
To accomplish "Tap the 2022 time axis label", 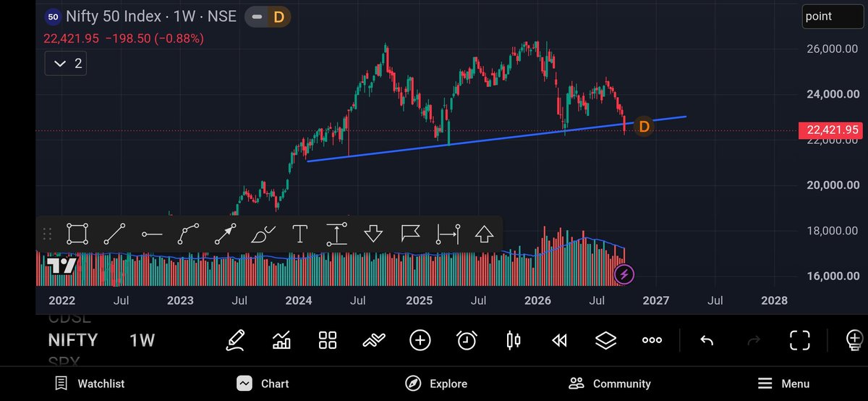I will [x=61, y=300].
